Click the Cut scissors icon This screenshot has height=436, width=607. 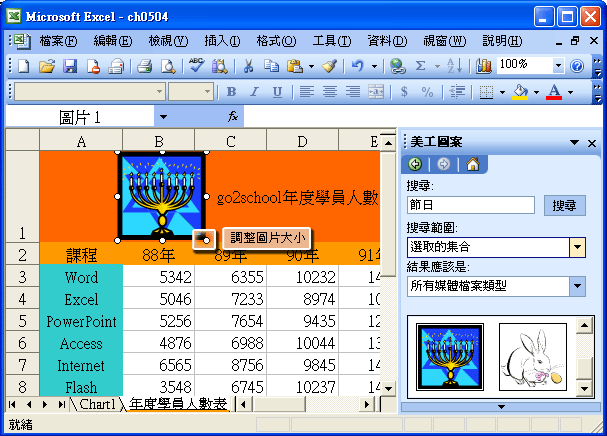pyautogui.click(x=247, y=66)
